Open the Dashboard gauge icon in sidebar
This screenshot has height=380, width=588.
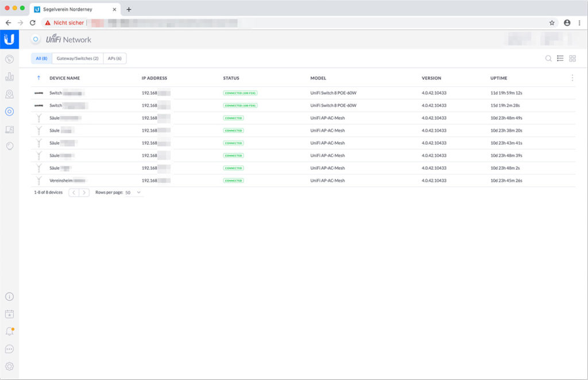point(9,59)
